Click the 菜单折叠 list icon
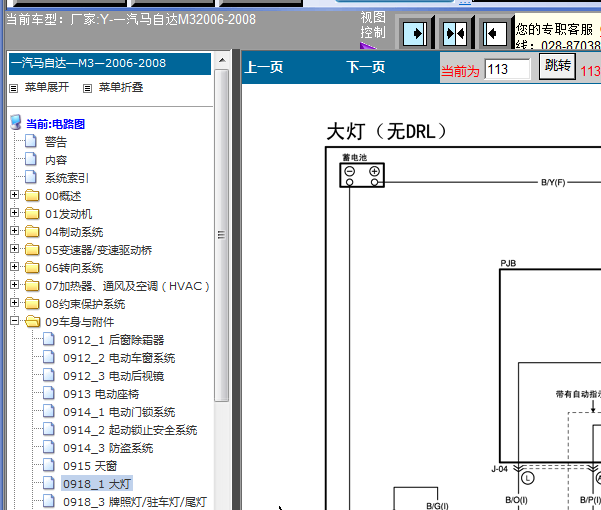The width and height of the screenshot is (601, 510). tap(87, 89)
